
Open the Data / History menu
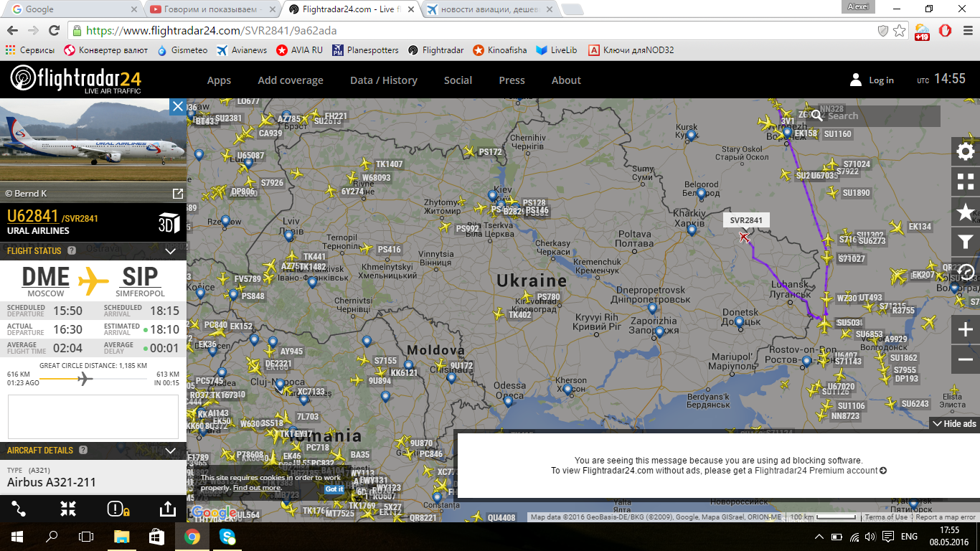point(383,80)
